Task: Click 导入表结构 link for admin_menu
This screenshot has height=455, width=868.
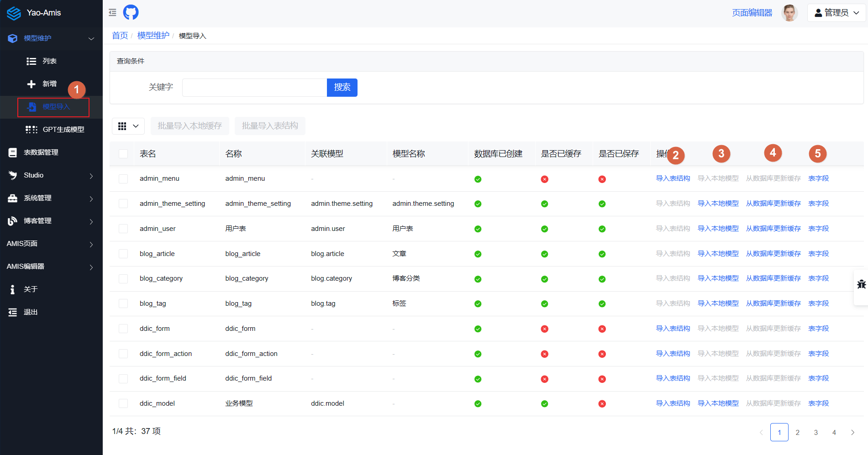Action: (673, 178)
